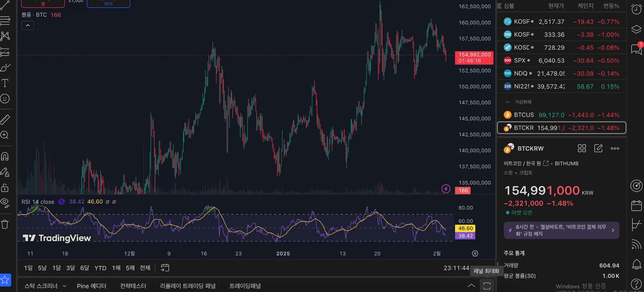
Task: Select the brush drawing tool
Action: (5, 67)
